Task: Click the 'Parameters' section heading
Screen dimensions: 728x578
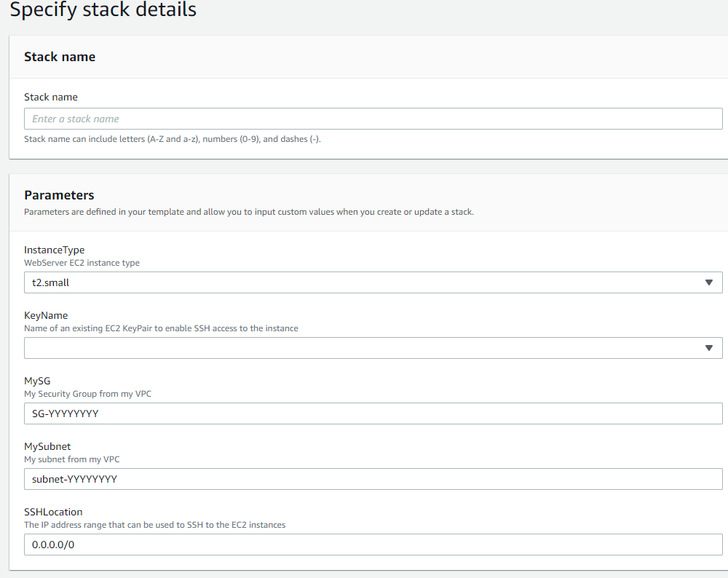Action: 59,195
